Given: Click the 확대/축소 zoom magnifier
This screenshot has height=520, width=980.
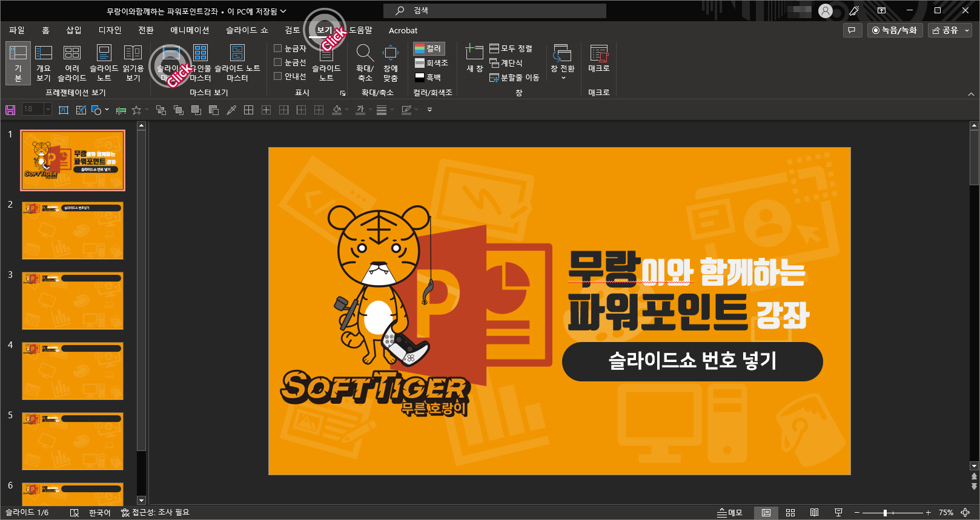Looking at the screenshot, I should click(x=365, y=63).
